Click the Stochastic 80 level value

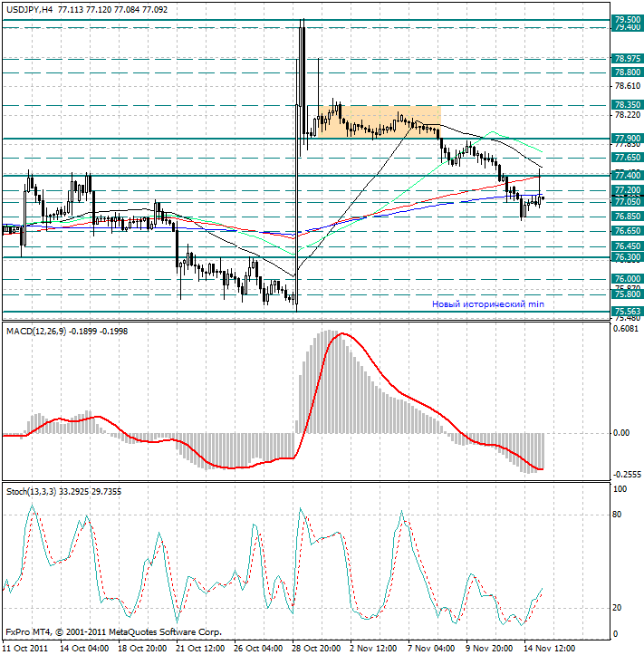tap(617, 515)
